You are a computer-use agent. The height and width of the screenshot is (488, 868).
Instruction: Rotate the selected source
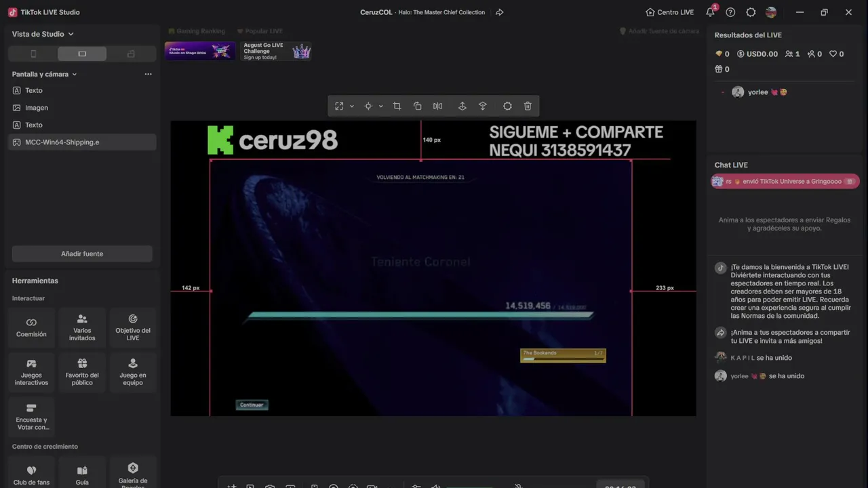pos(417,106)
